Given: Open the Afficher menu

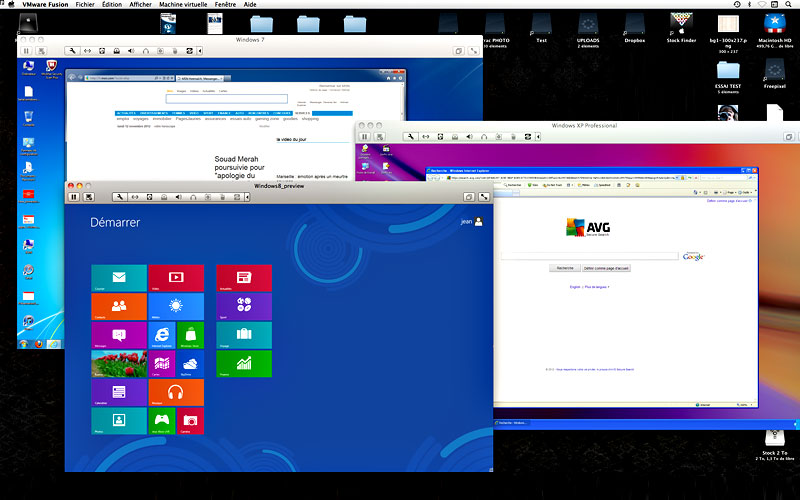Looking at the screenshot, I should (140, 4).
